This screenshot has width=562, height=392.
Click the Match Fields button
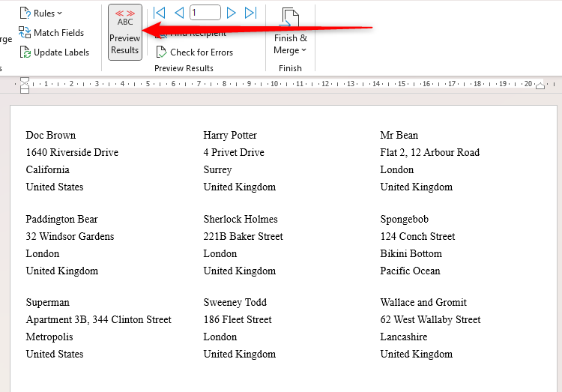[x=51, y=33]
